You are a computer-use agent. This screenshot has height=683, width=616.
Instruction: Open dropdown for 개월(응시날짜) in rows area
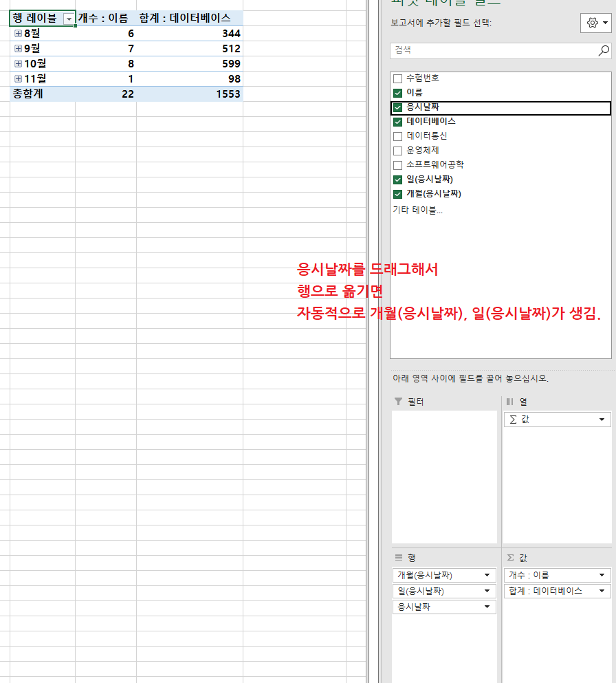(487, 575)
